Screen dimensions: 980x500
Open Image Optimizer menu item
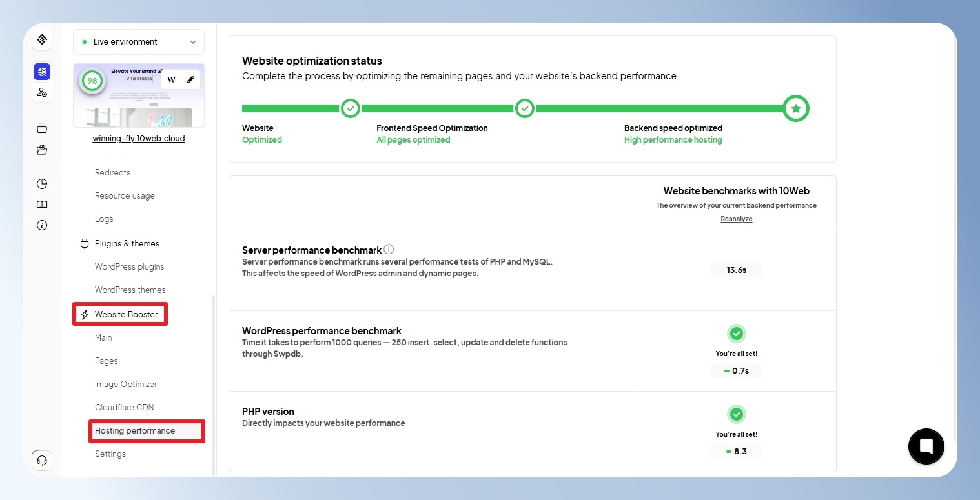tap(126, 384)
